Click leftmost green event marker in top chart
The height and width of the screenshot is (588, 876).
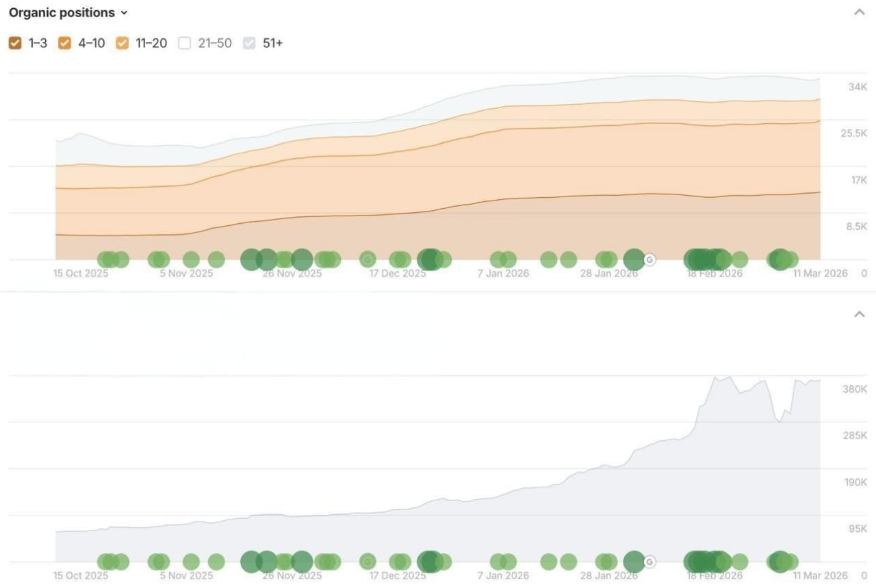(105, 259)
